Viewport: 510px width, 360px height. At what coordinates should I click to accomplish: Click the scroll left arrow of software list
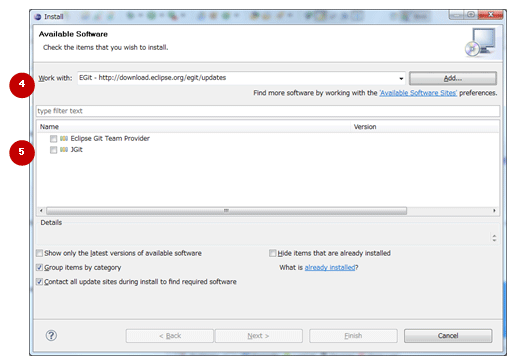click(41, 211)
